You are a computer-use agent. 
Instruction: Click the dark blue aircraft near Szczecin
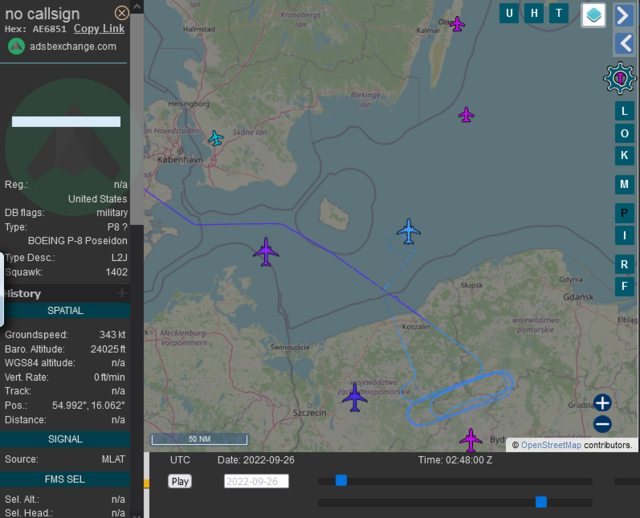354,398
